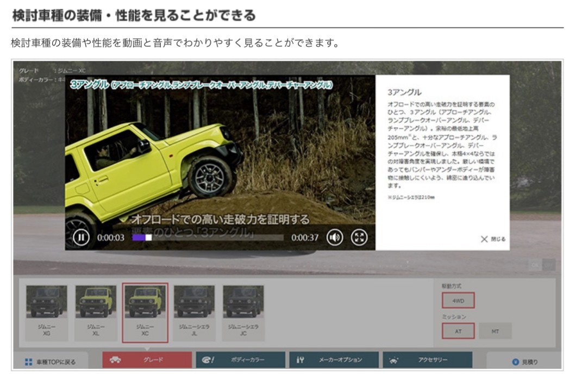Click the video progress bar

click(x=208, y=238)
